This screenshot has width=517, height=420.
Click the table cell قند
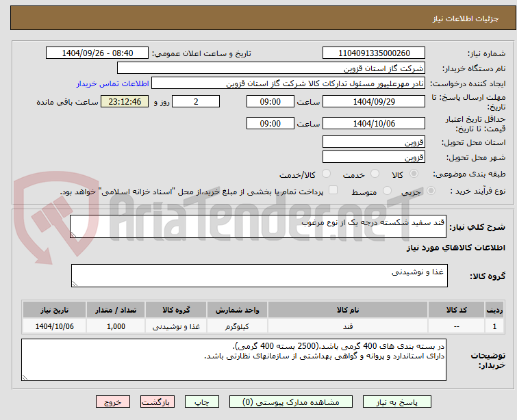pos(348,326)
